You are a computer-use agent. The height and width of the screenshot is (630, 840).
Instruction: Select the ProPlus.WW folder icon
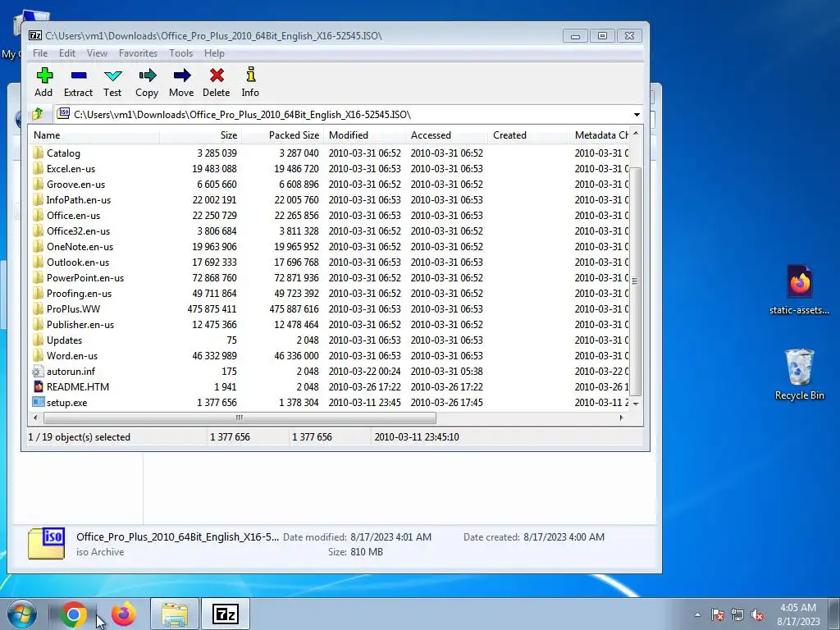pos(38,308)
